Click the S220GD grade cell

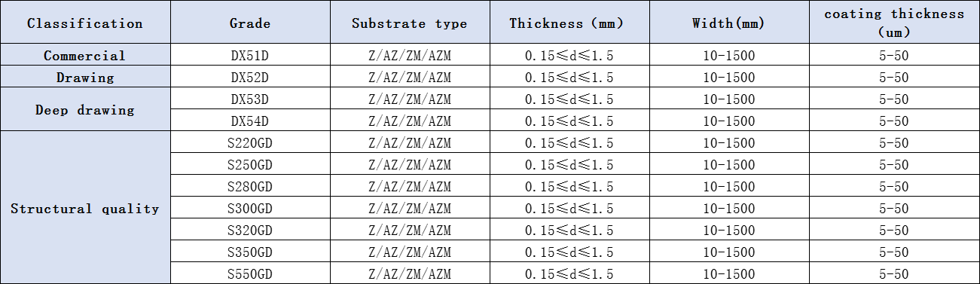(250, 142)
